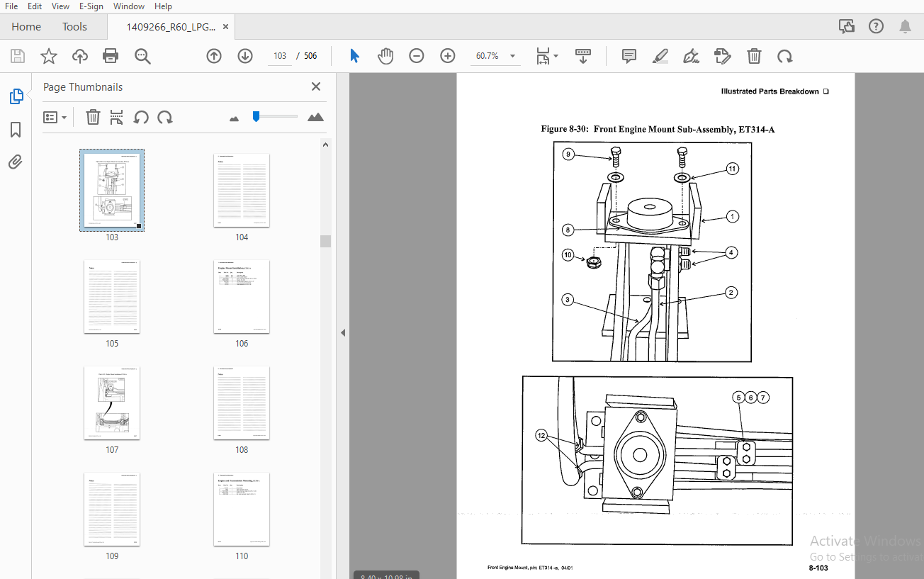Viewport: 924px width, 579px height.
Task: Open the Page Thumbnails sidebar icon
Action: [16, 97]
